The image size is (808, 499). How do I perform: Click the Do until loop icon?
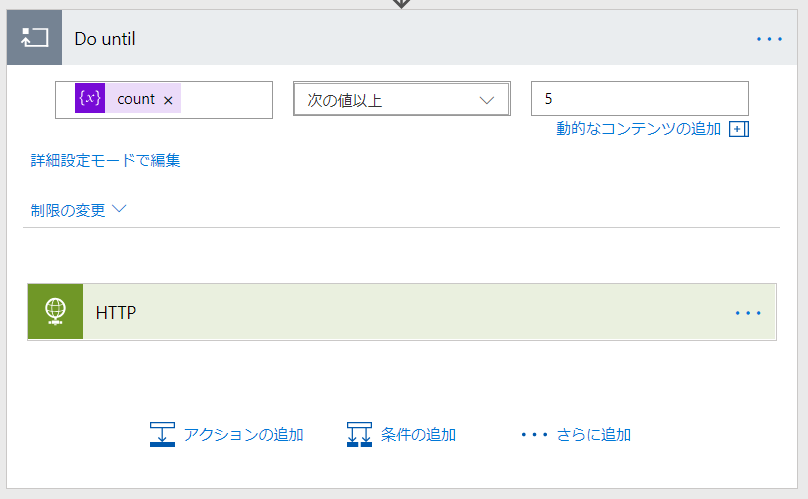pyautogui.click(x=35, y=38)
